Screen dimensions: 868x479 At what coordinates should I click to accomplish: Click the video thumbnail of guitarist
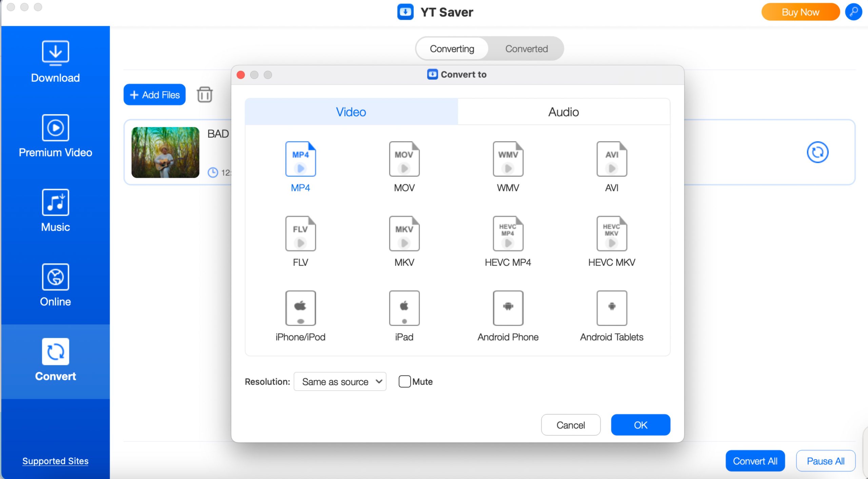click(165, 153)
